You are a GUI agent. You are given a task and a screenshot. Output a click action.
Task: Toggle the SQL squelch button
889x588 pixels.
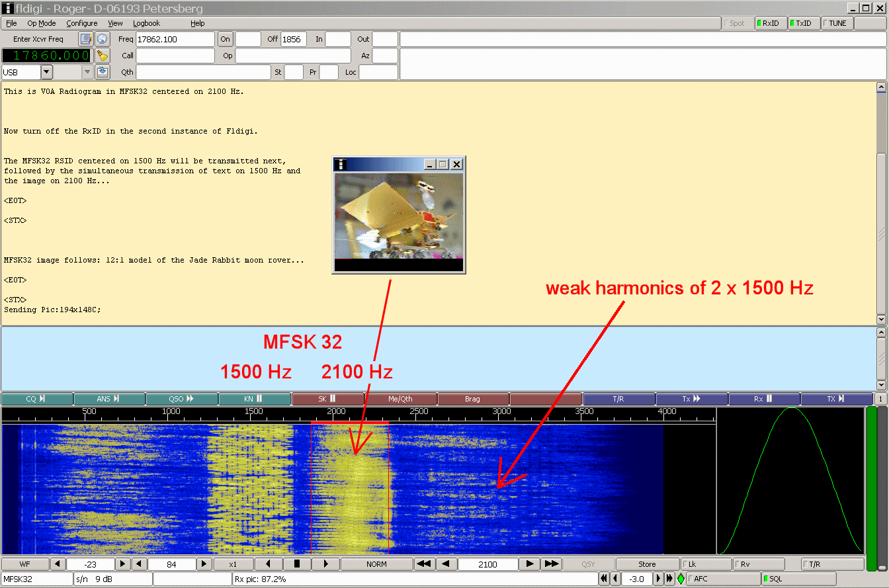pyautogui.click(x=798, y=579)
